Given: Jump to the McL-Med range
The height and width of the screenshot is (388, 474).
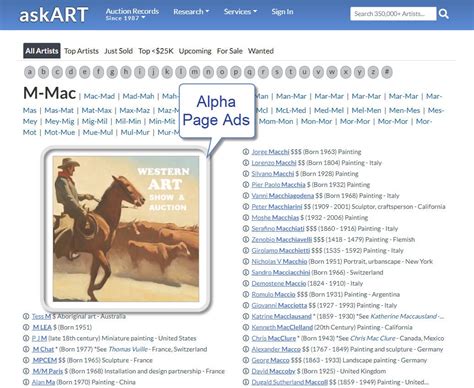Looking at the screenshot, I should 291,110.
